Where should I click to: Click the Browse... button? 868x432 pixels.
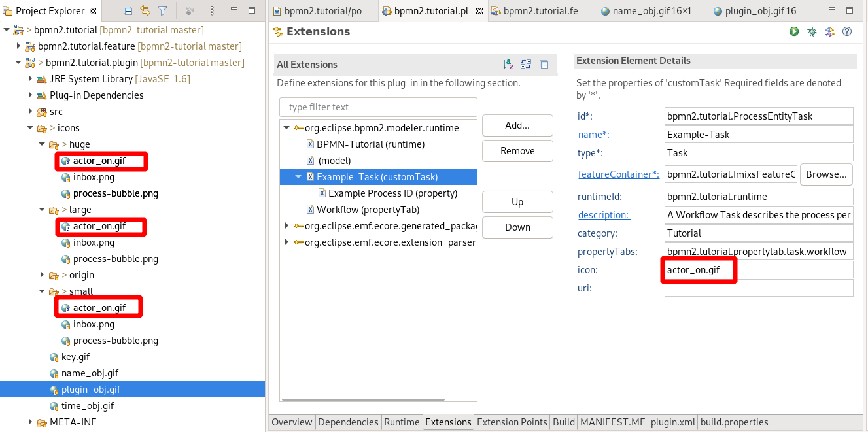[826, 174]
